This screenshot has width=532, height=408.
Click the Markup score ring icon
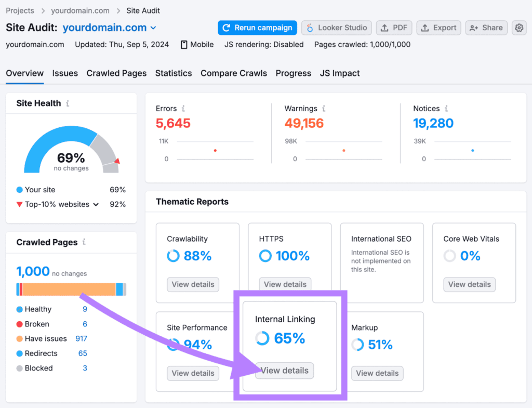point(357,345)
